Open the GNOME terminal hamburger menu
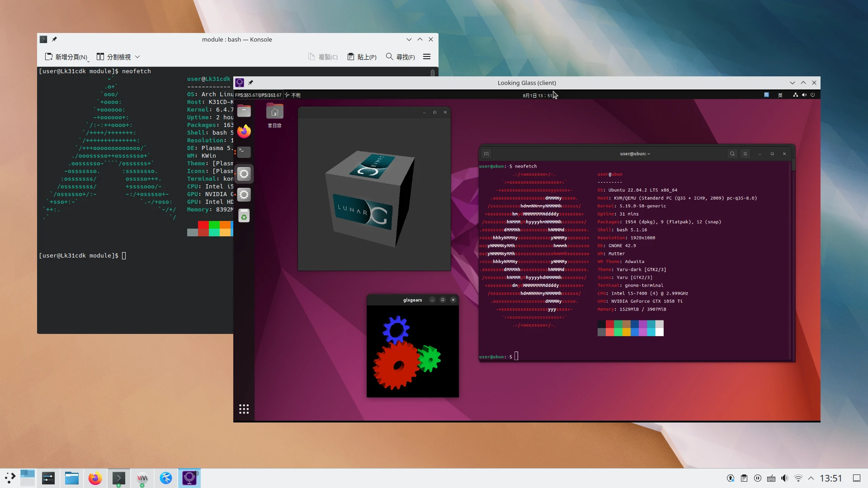 click(x=745, y=154)
